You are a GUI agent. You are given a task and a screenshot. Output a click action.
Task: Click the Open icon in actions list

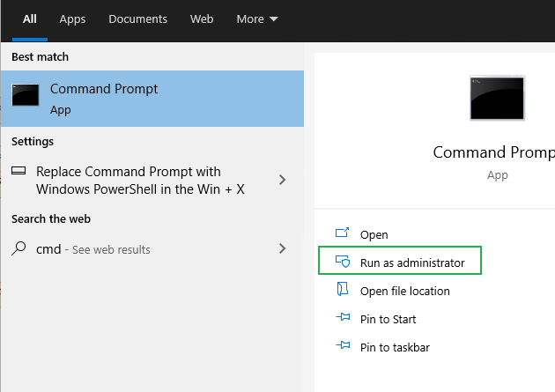pyautogui.click(x=344, y=234)
